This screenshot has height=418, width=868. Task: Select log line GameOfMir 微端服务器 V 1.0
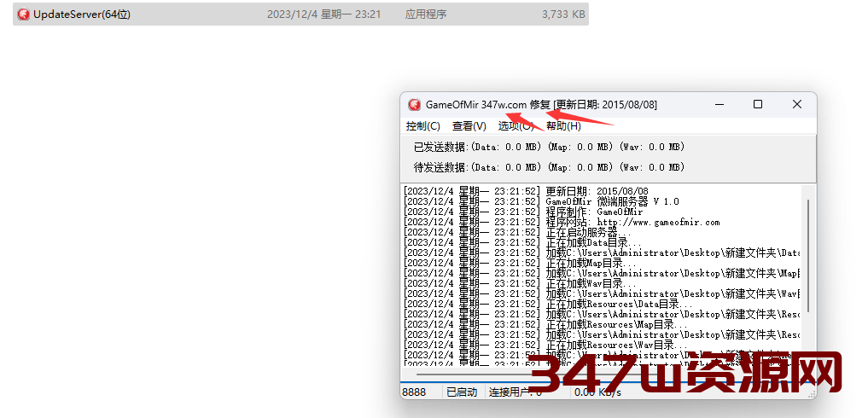(x=541, y=201)
